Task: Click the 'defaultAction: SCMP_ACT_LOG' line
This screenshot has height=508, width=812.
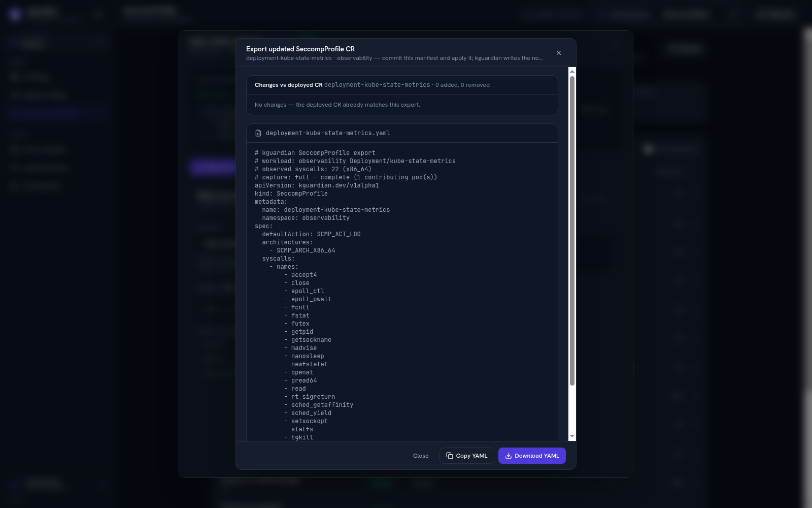Action: pos(311,234)
